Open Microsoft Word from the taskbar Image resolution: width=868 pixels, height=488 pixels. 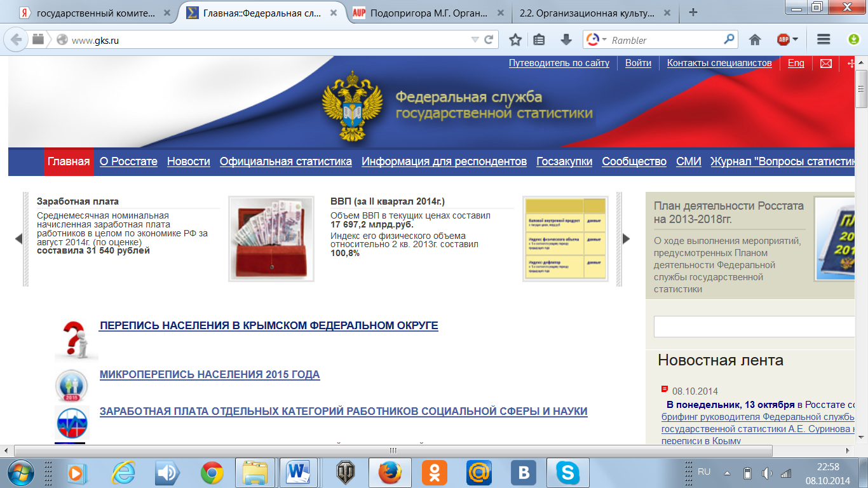(x=297, y=473)
